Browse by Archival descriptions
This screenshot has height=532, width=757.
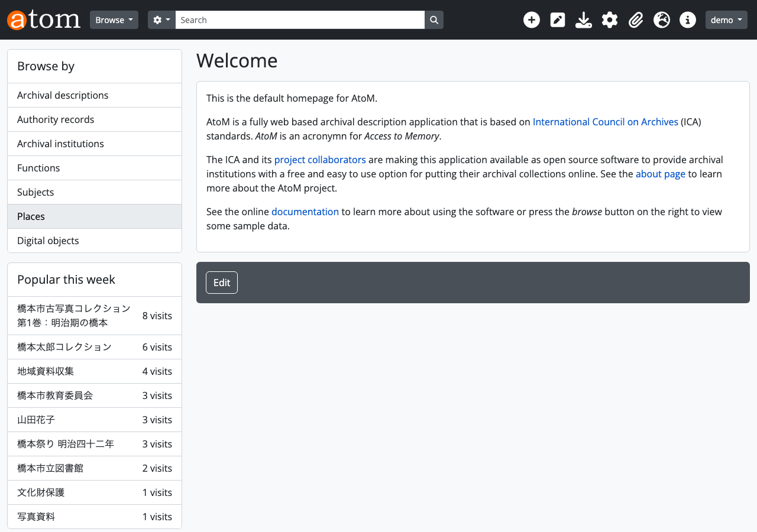coord(95,95)
